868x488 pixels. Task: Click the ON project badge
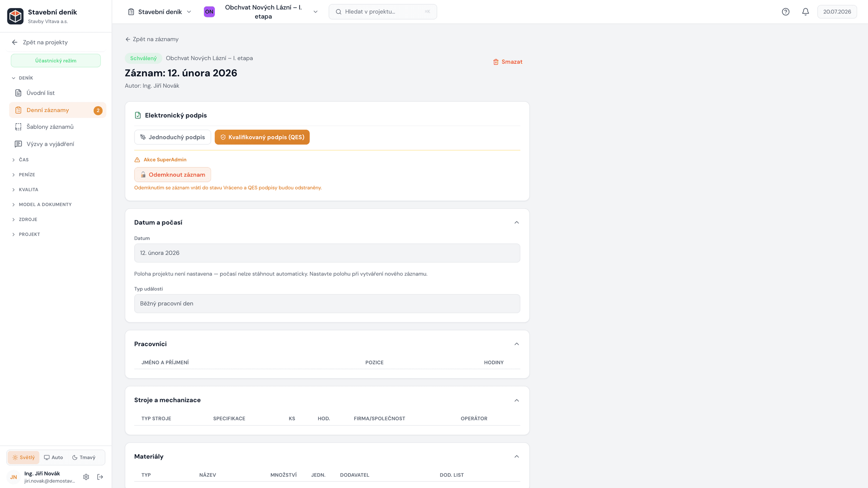pyautogui.click(x=209, y=12)
